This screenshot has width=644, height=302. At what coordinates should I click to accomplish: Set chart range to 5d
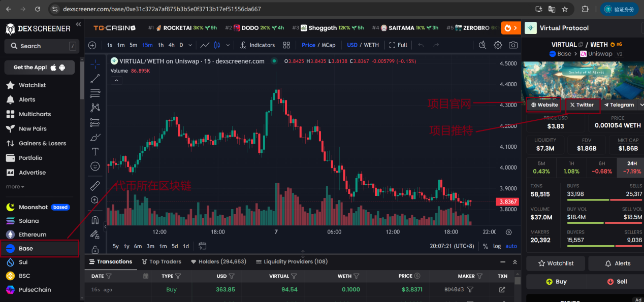(x=175, y=246)
